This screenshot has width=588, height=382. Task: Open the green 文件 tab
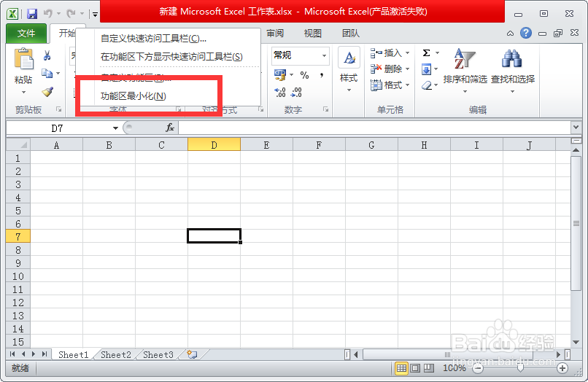[26, 34]
